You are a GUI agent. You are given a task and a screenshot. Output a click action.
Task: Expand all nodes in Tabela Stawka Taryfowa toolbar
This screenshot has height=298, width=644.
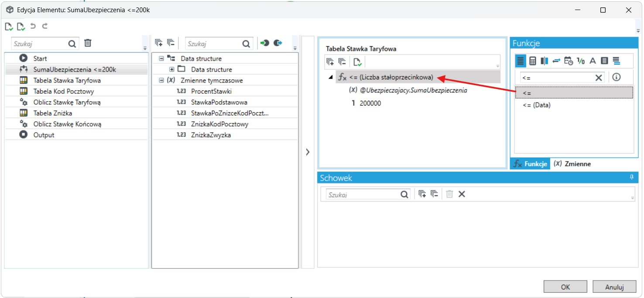pos(330,62)
